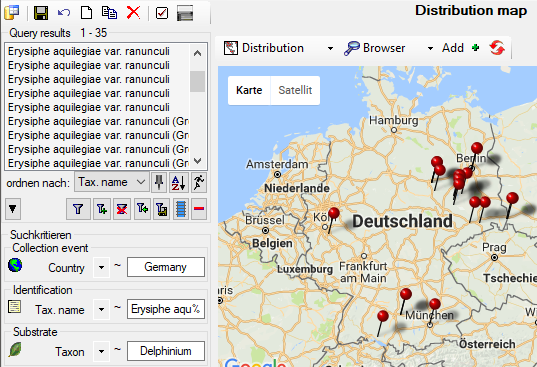This screenshot has width=537, height=367.
Task: Switch map to Karte view
Action: [x=249, y=90]
